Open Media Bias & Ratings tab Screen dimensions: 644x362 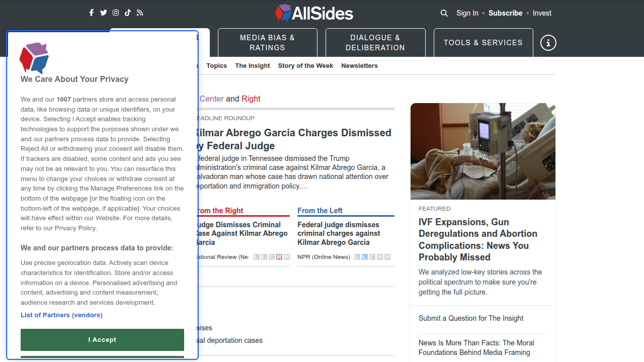point(268,43)
